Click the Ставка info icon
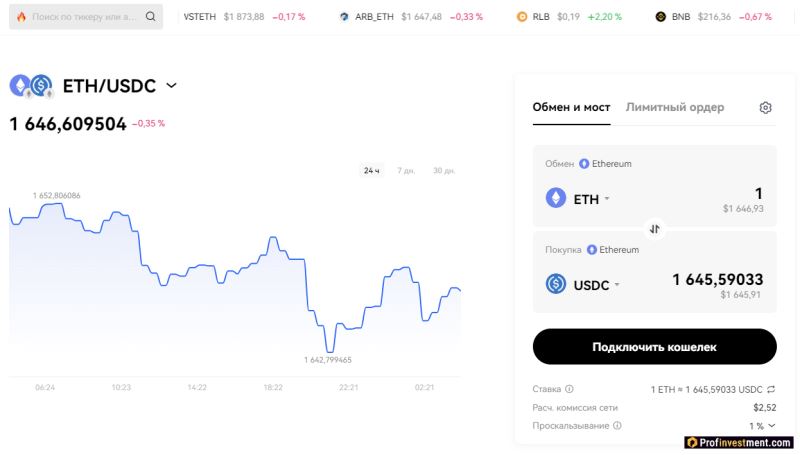The image size is (800, 455). pyautogui.click(x=569, y=389)
